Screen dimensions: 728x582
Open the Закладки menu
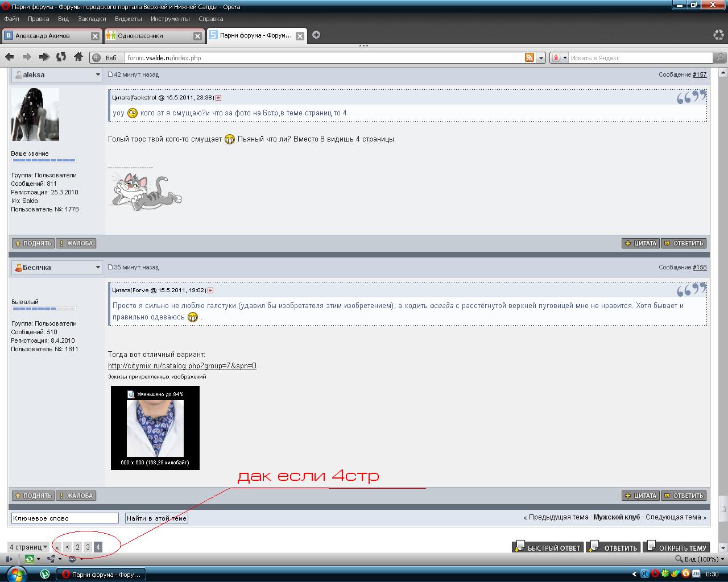pos(92,19)
